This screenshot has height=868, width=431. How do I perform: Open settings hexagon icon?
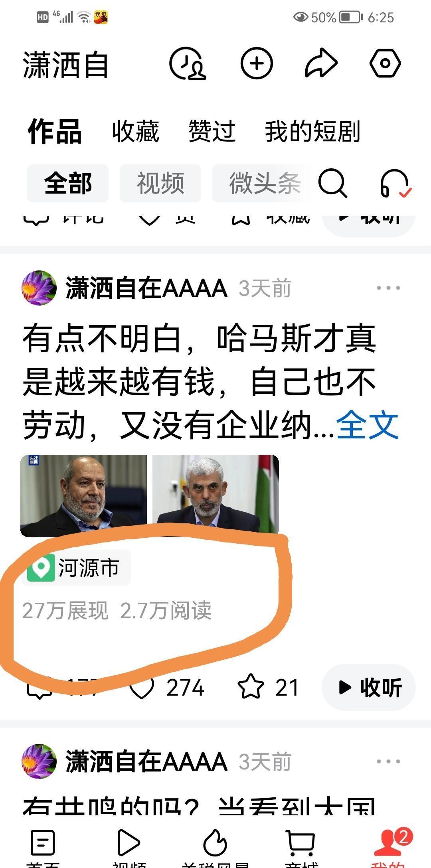(x=385, y=63)
